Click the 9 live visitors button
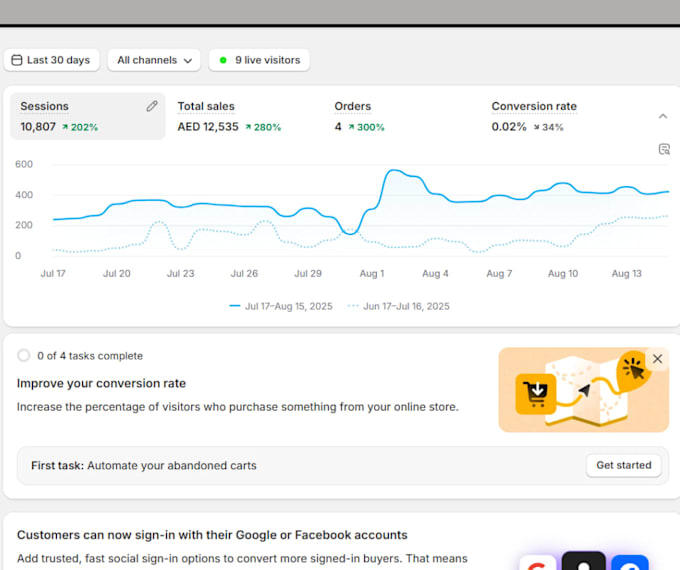The width and height of the screenshot is (680, 570). point(259,60)
